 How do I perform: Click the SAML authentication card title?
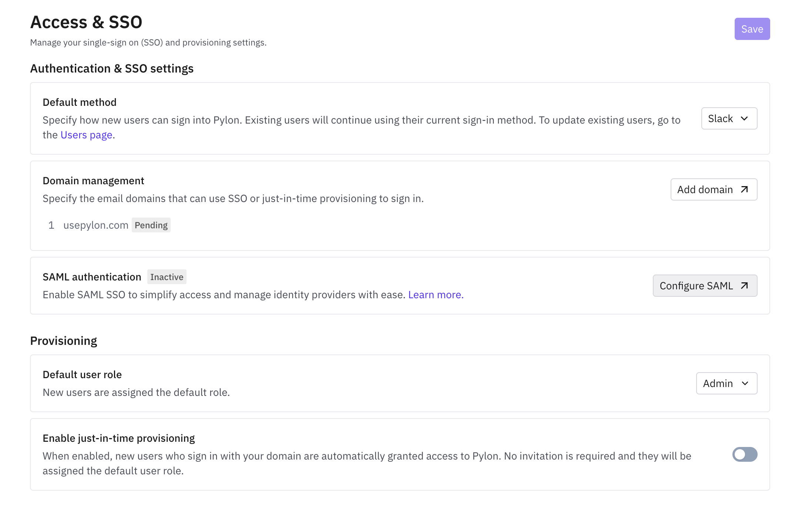coord(92,277)
